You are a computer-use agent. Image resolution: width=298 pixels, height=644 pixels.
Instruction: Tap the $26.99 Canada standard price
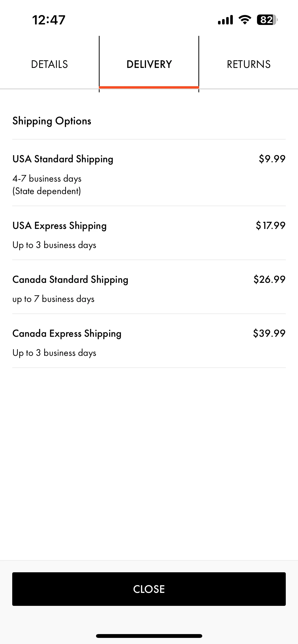269,279
